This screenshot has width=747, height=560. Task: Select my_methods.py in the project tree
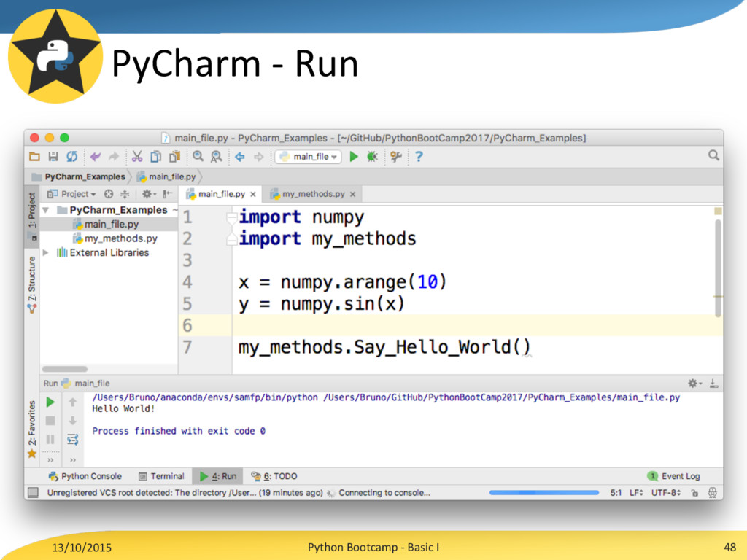coord(109,238)
